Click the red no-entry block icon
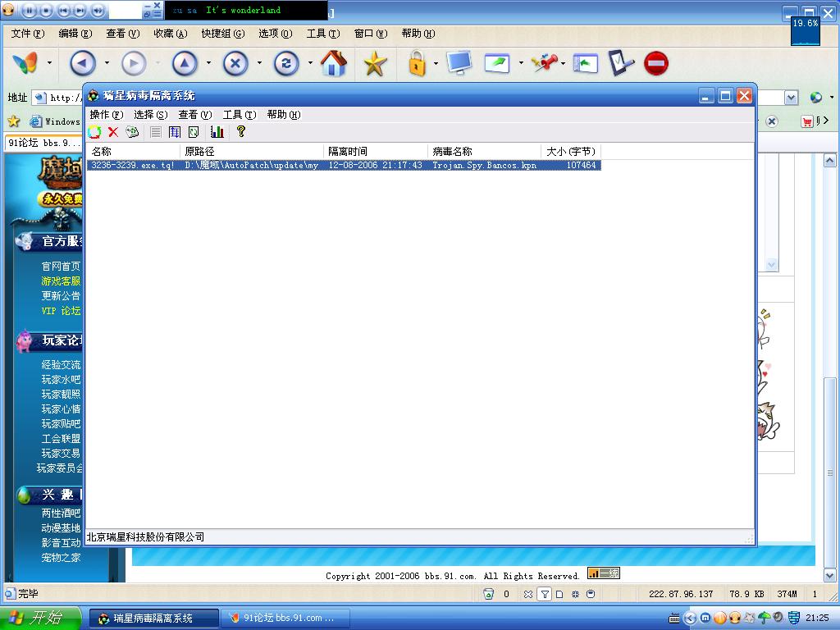This screenshot has width=840, height=630. click(x=656, y=63)
